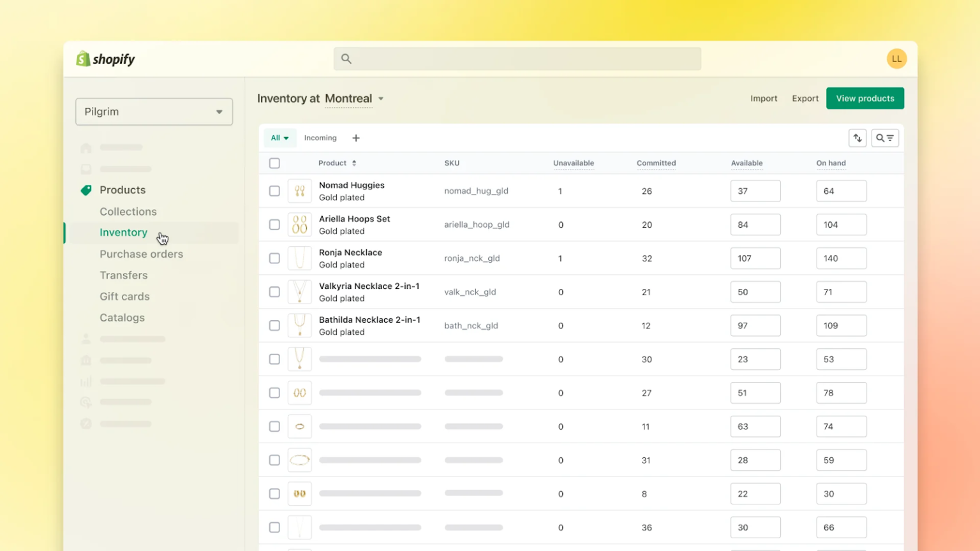Select the search bar magnifier icon
This screenshot has height=551, width=980.
coord(345,58)
